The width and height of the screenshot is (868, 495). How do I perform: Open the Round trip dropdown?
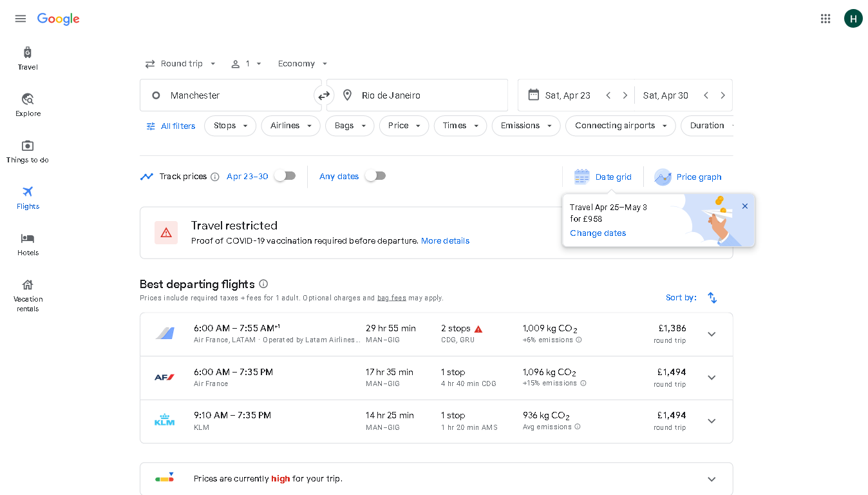[181, 64]
